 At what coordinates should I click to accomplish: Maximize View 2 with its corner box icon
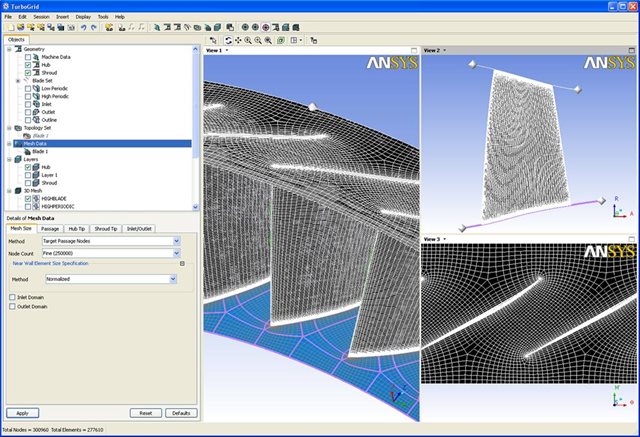coord(632,50)
